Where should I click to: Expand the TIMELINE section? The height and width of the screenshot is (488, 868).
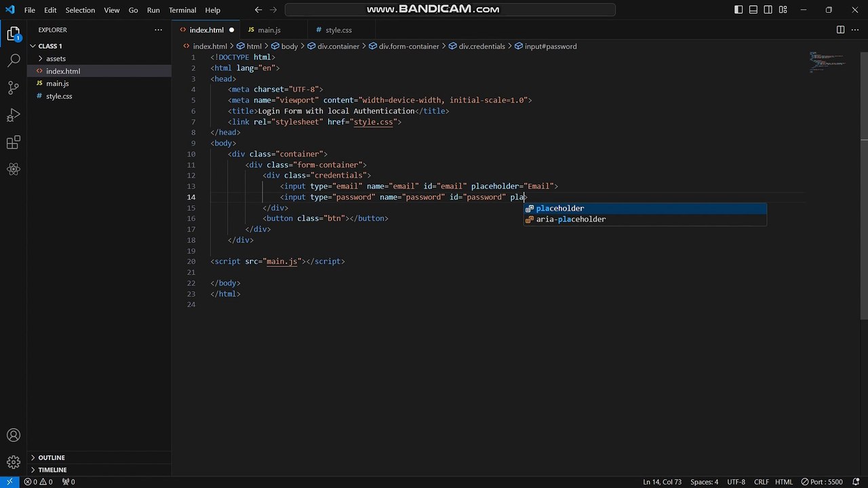[x=52, y=470]
